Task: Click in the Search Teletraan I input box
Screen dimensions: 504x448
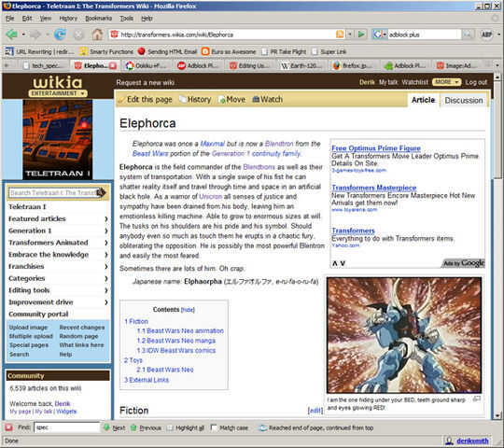Action: 53,193
